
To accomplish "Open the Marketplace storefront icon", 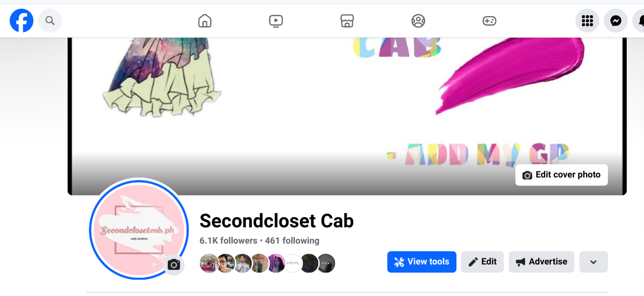I will point(347,21).
